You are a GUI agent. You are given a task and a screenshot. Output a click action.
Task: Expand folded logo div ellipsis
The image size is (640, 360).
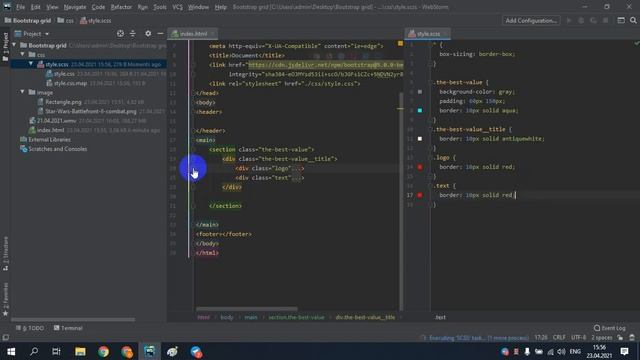tap(296, 168)
